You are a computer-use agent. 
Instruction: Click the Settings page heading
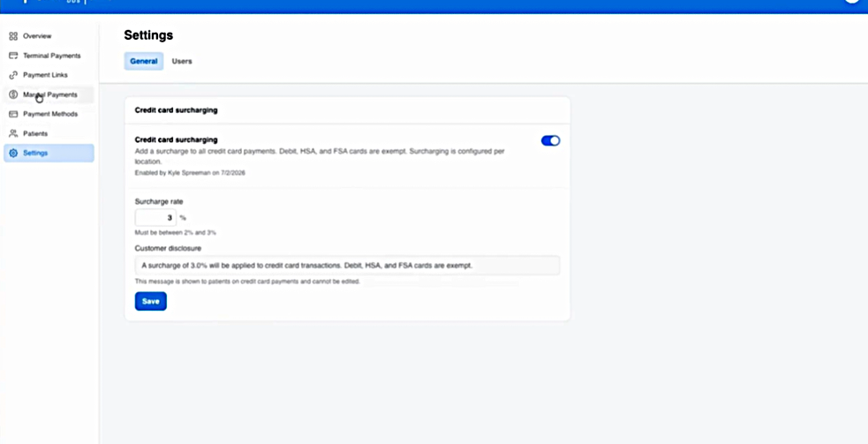pos(148,35)
